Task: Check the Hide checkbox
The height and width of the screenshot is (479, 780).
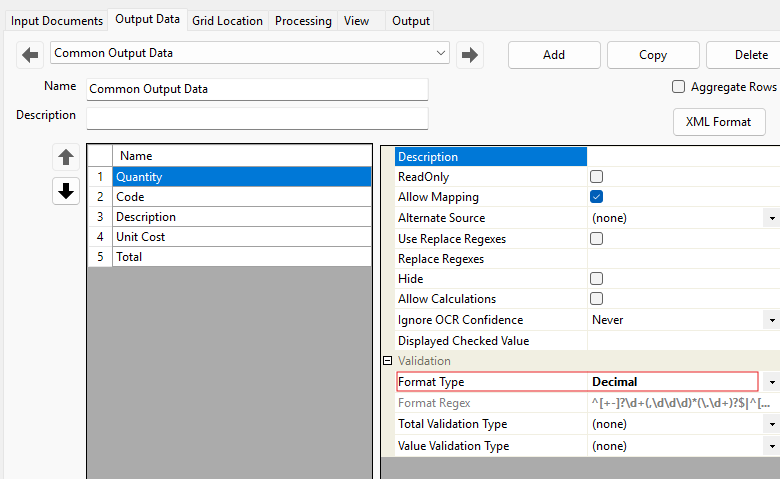Action: point(597,279)
